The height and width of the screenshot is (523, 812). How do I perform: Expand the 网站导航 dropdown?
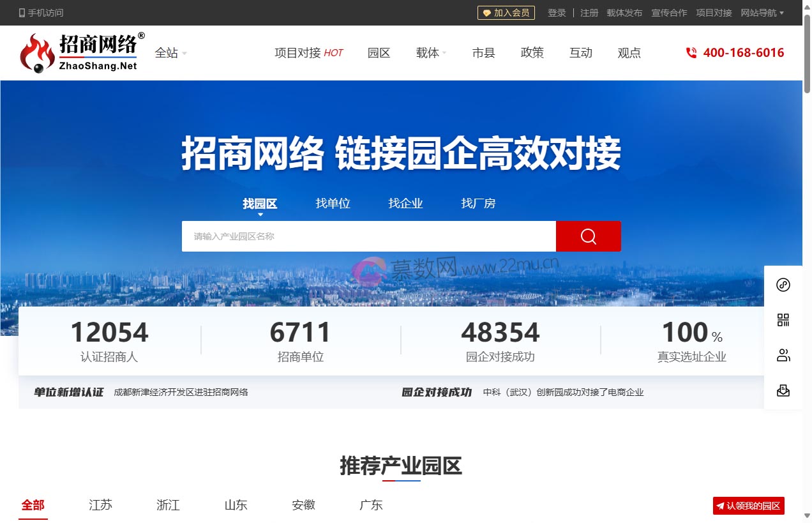pos(762,13)
